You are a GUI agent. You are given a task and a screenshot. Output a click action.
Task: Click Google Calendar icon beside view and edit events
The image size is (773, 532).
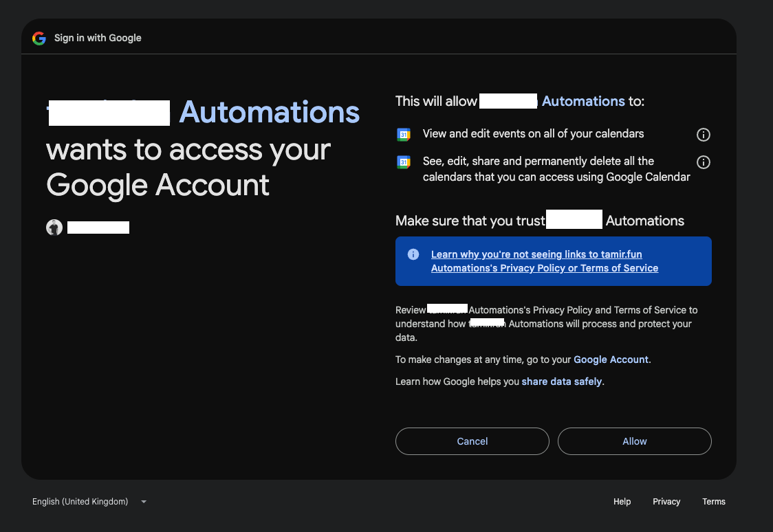pyautogui.click(x=404, y=135)
